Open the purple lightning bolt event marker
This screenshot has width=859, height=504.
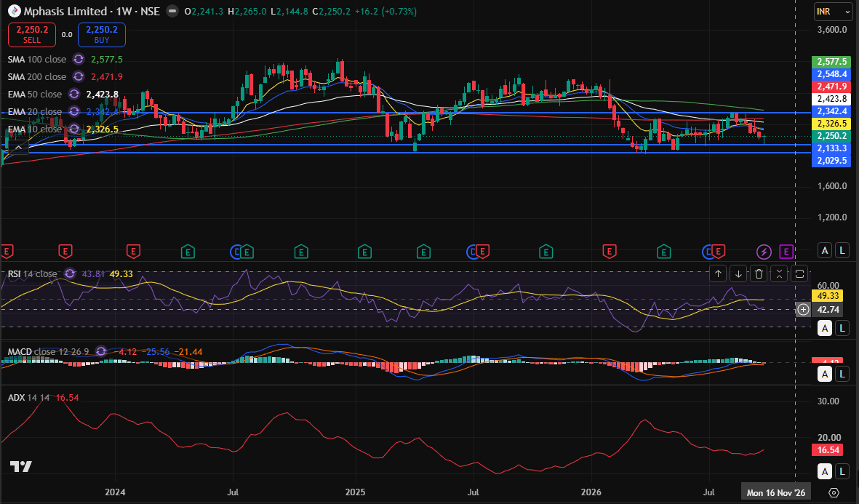(764, 252)
